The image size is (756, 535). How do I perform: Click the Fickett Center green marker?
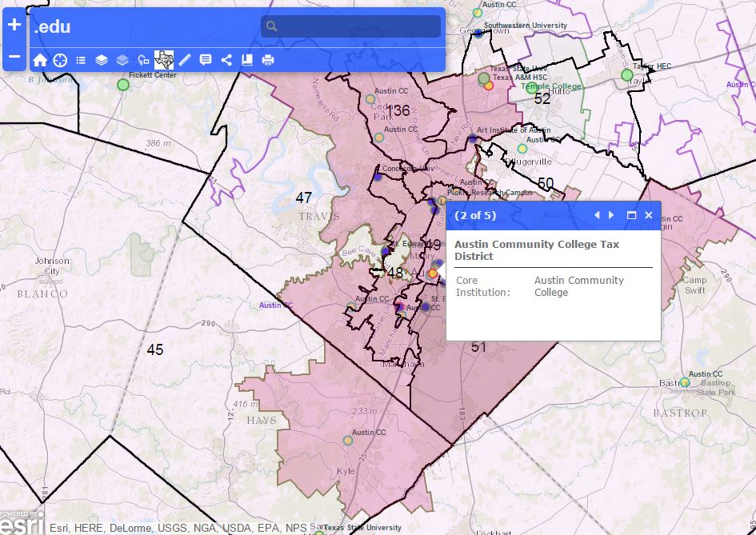click(123, 85)
